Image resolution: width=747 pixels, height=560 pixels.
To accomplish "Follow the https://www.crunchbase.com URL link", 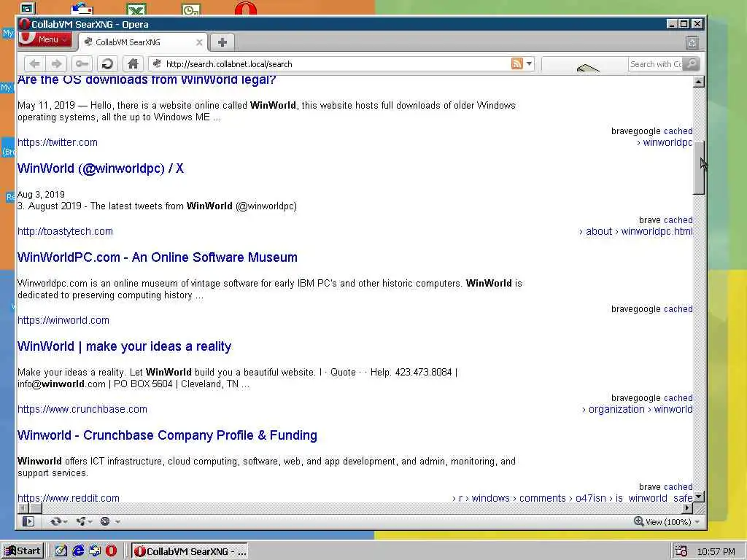I will 82,410.
